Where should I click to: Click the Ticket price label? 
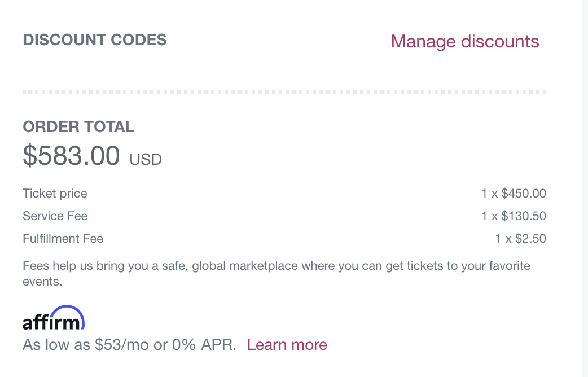click(x=55, y=194)
